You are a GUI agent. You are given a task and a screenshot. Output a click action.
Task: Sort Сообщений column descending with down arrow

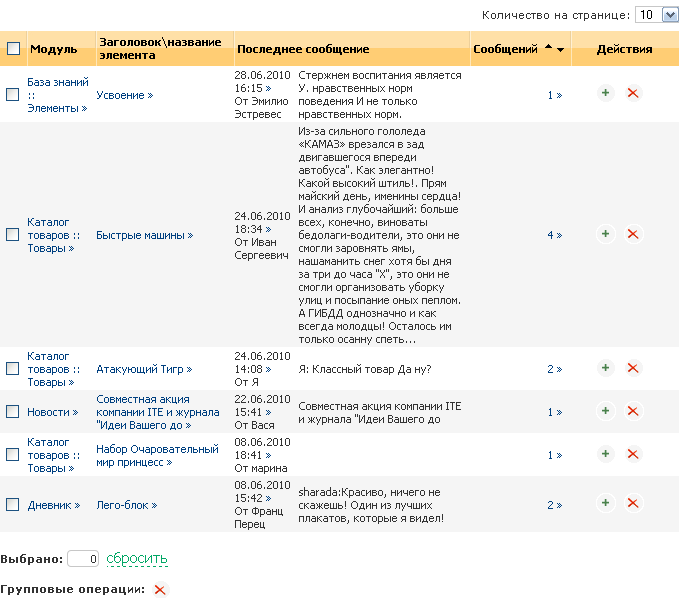pyautogui.click(x=561, y=49)
